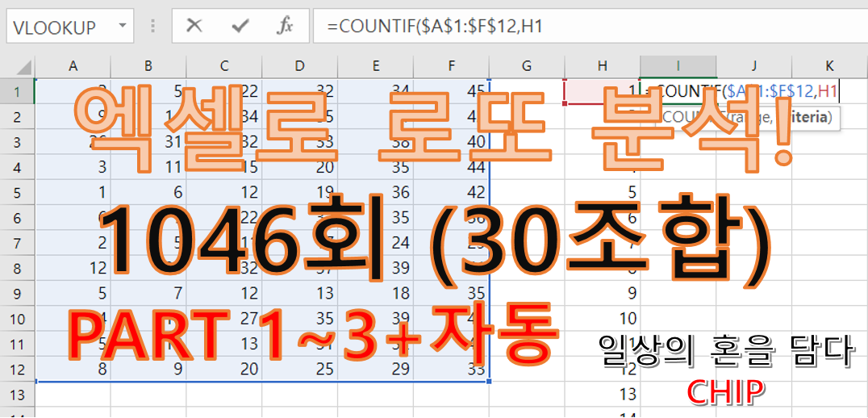Select column E header
The image size is (868, 418).
click(375, 66)
